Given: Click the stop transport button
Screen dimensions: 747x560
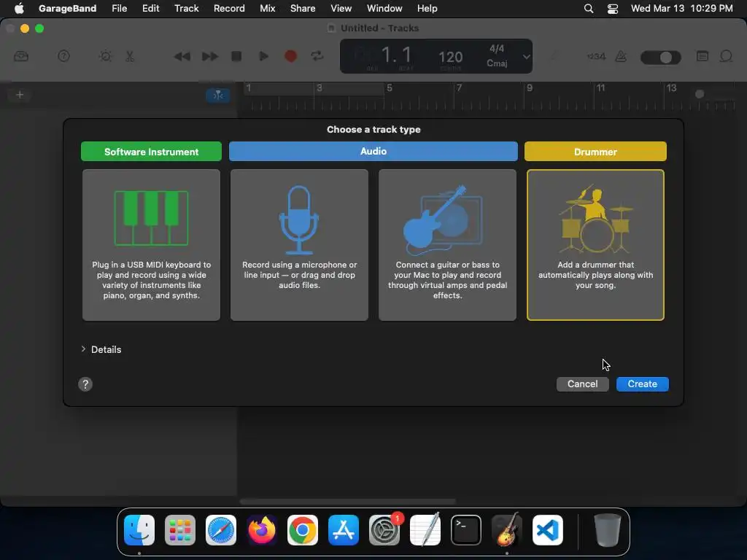Looking at the screenshot, I should tap(236, 56).
